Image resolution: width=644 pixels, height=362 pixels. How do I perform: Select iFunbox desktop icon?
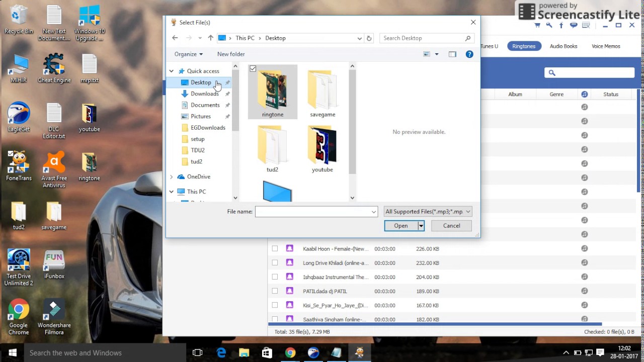54,265
